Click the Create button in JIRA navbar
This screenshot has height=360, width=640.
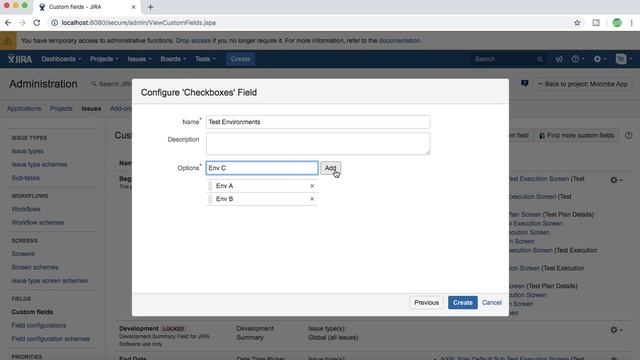240,59
